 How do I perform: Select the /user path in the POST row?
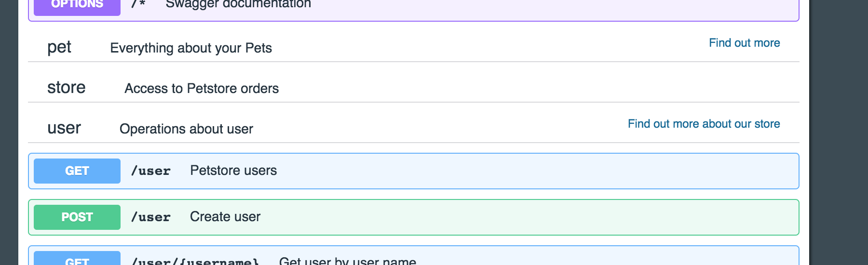pyautogui.click(x=151, y=217)
